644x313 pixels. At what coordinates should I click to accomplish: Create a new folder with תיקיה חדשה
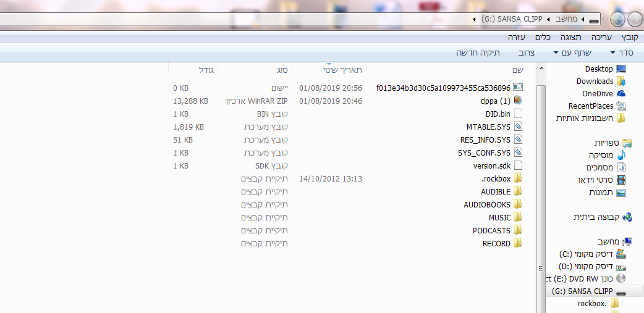coord(478,52)
